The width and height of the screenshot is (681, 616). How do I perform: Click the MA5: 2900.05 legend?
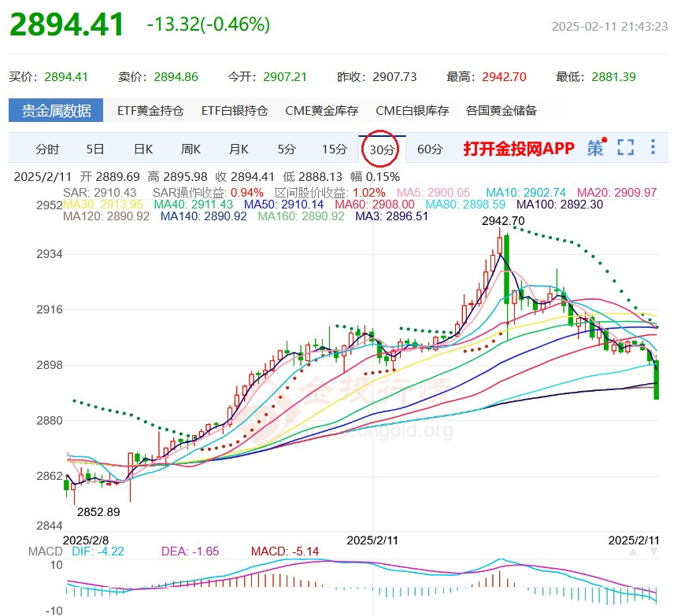[434, 192]
